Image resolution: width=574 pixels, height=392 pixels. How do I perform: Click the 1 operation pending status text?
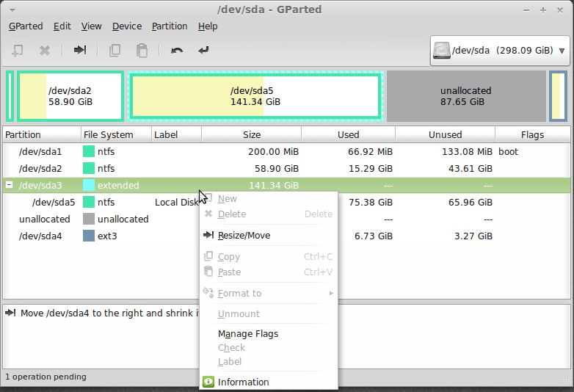click(46, 377)
